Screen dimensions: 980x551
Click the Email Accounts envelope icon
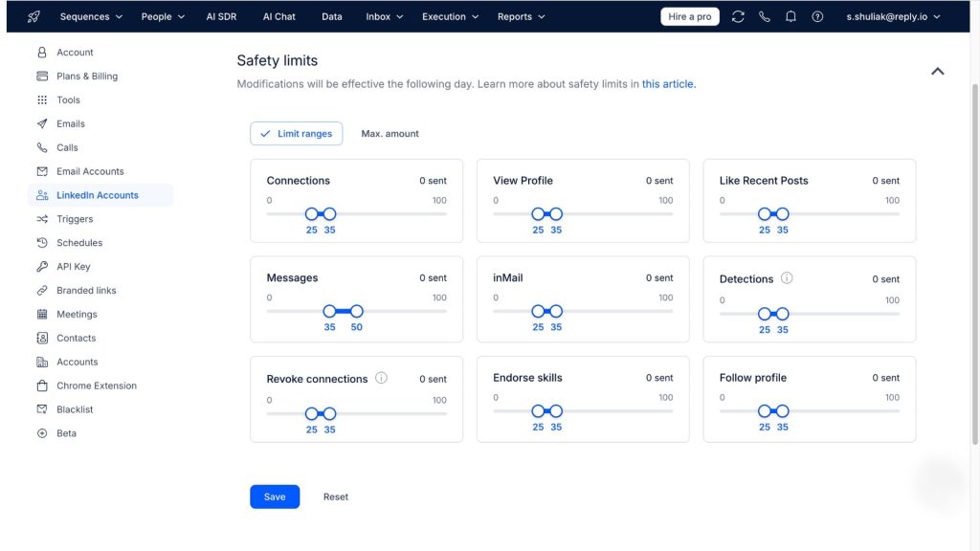pos(42,171)
